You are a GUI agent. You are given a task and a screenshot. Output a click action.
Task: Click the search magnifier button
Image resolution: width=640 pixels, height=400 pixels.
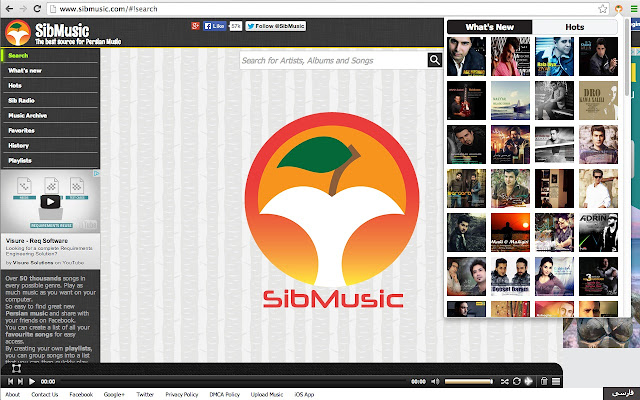(x=435, y=60)
